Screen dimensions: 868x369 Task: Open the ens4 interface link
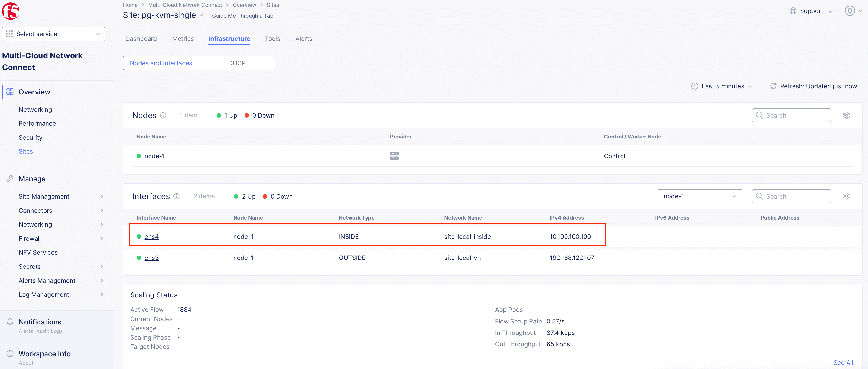tap(151, 237)
